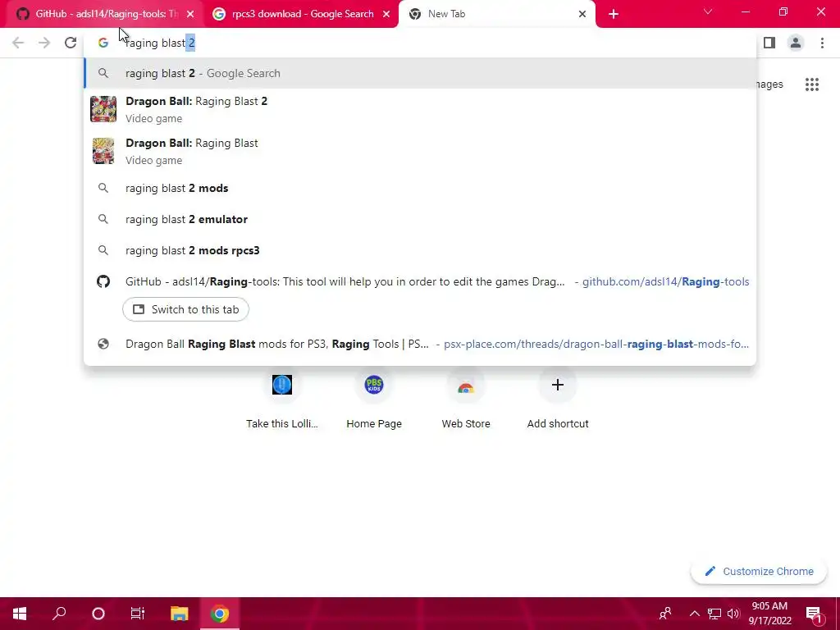The image size is (840, 630).
Task: Select 'raging blast 2 - Google Search' suggestion
Action: point(420,73)
